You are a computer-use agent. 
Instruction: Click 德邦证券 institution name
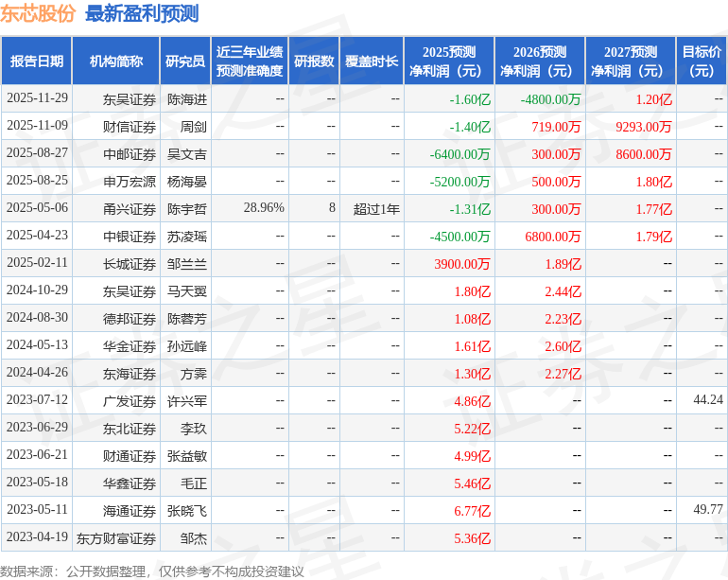130,319
